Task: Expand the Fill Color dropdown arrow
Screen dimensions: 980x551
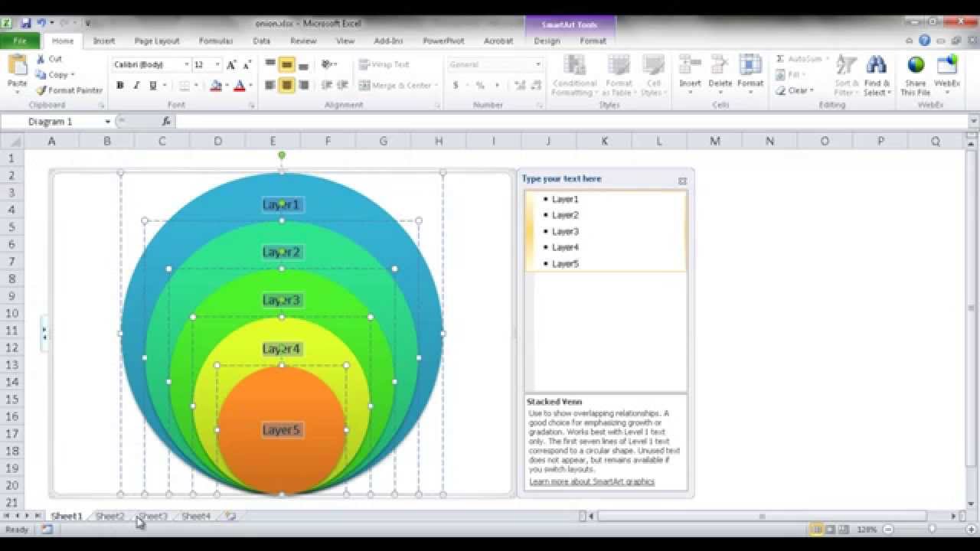Action: pos(226,86)
